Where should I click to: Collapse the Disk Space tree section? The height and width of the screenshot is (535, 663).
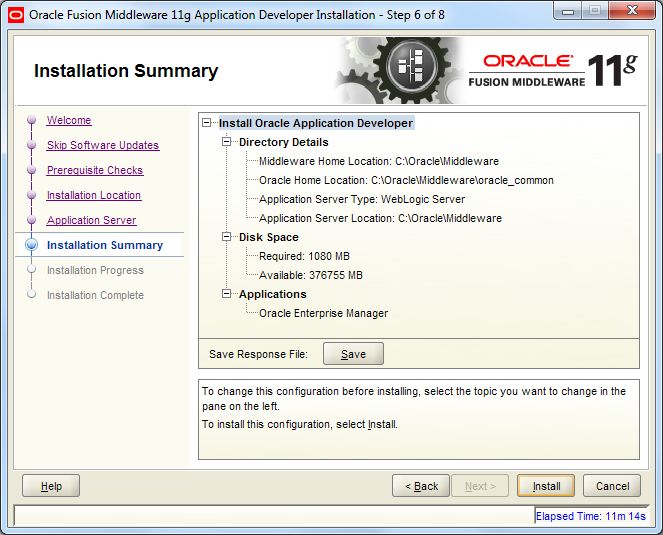(x=227, y=237)
